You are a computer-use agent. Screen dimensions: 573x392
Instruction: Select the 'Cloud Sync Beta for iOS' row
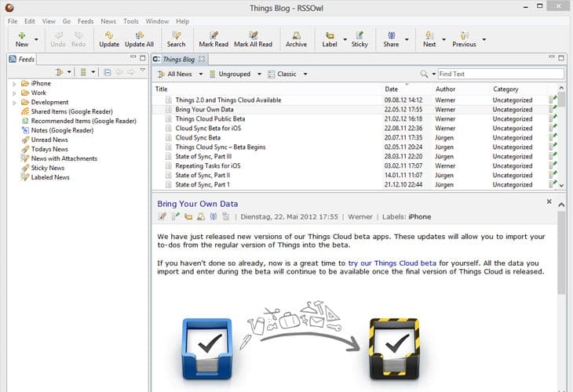point(355,128)
